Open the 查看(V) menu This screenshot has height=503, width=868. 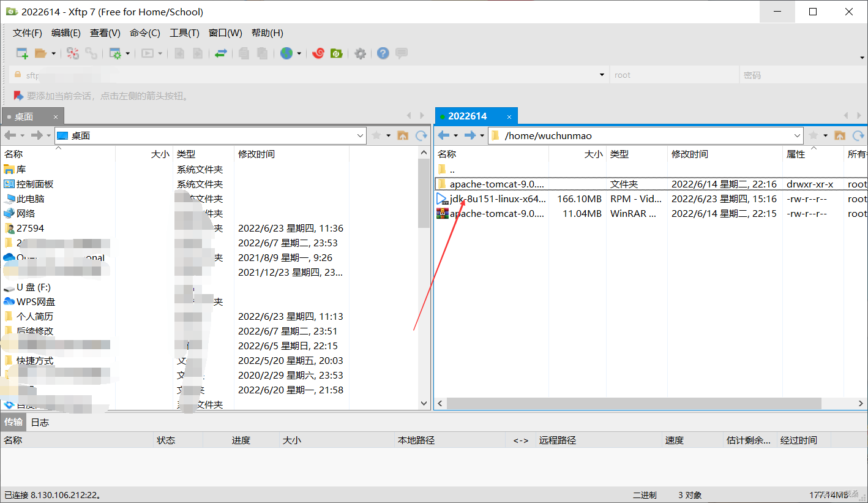pyautogui.click(x=105, y=33)
